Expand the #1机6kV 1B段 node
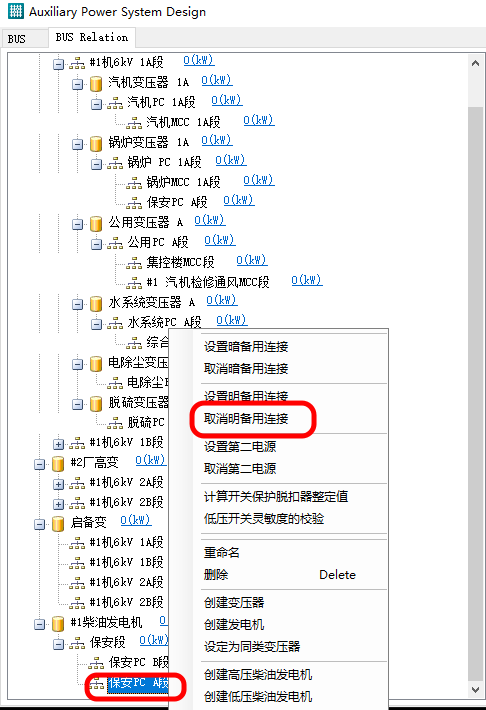This screenshot has width=486, height=710. (x=58, y=444)
